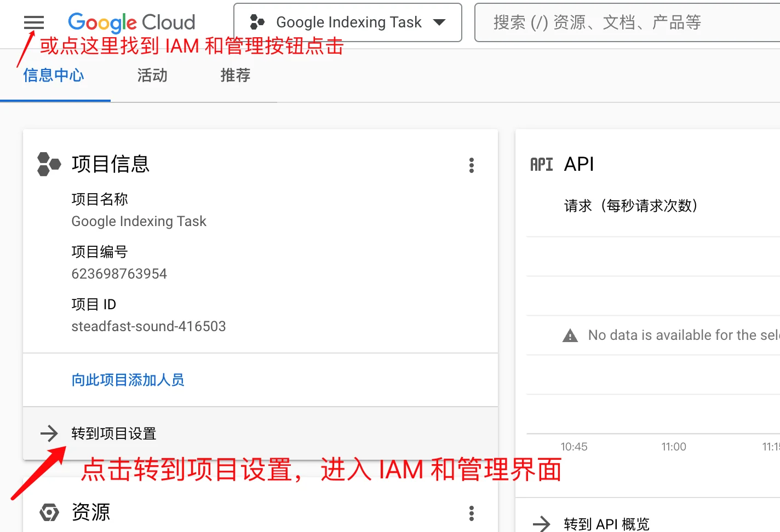Click the 11:00 chart time label
This screenshot has height=532, width=780.
pos(674,447)
